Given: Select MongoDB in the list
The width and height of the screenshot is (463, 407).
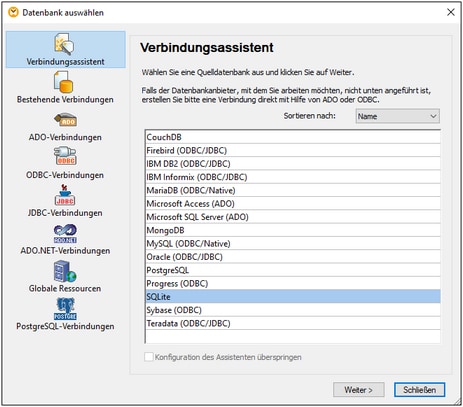Looking at the screenshot, I should click(293, 230).
